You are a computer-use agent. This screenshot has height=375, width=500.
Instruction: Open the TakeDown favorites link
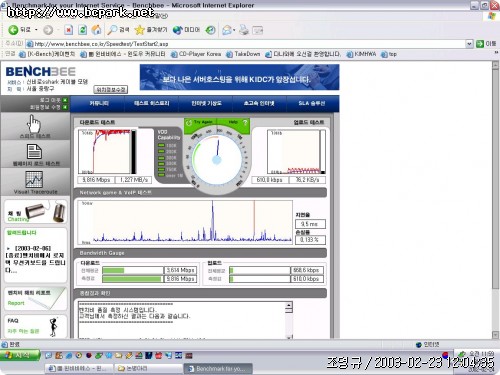coord(243,54)
